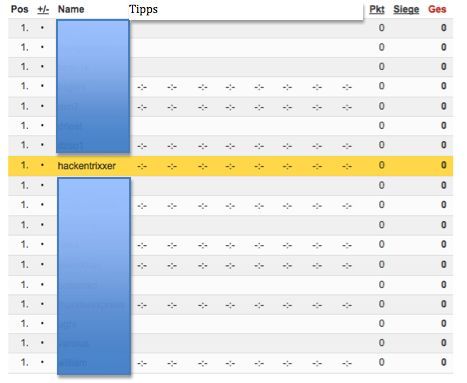This screenshot has height=383, width=467.
Task: Click hackentrixxer's last tip placeholder
Action: 347,166
